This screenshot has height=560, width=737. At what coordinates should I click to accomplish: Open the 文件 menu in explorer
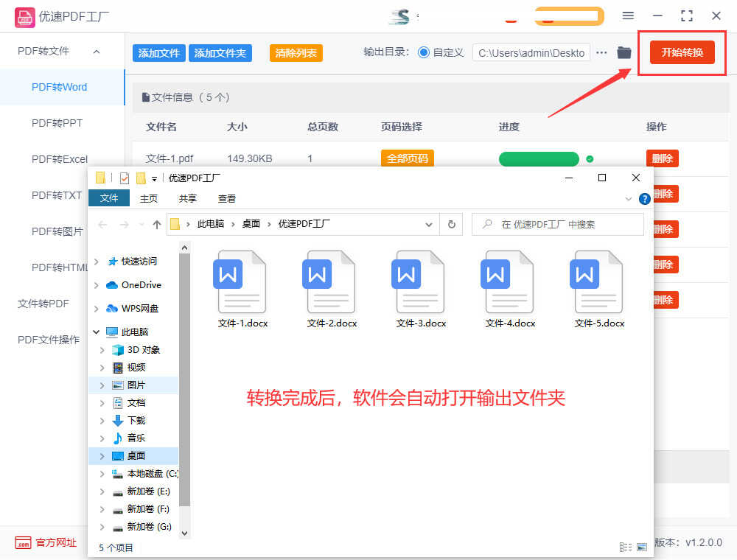pyautogui.click(x=109, y=198)
